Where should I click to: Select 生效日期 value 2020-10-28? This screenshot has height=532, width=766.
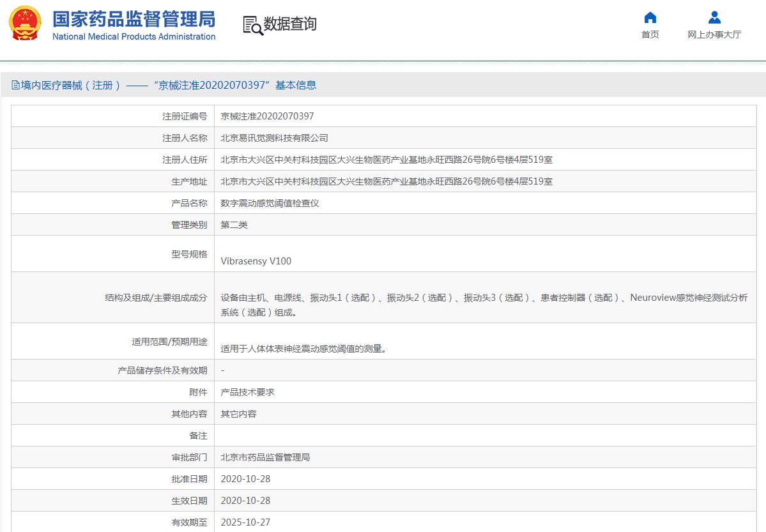(x=245, y=501)
